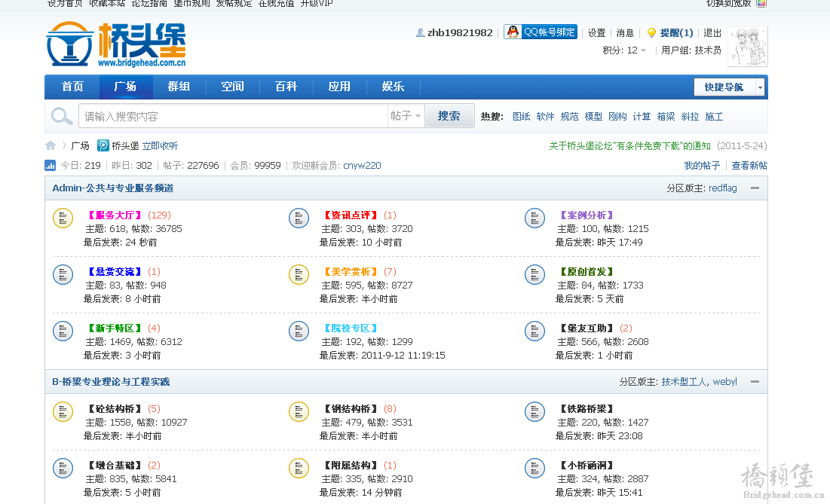Click the lightbulb reminder icon
This screenshot has height=504, width=830.
tap(651, 33)
